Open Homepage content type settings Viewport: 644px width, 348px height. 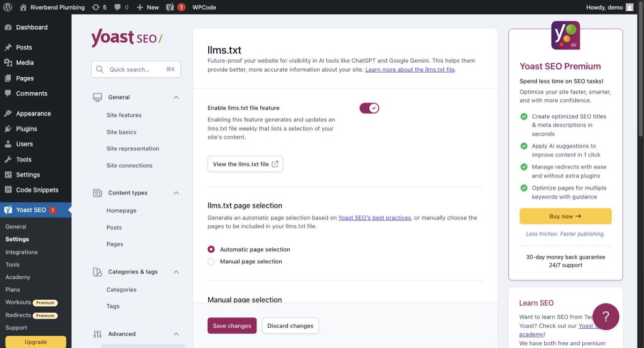coord(121,211)
